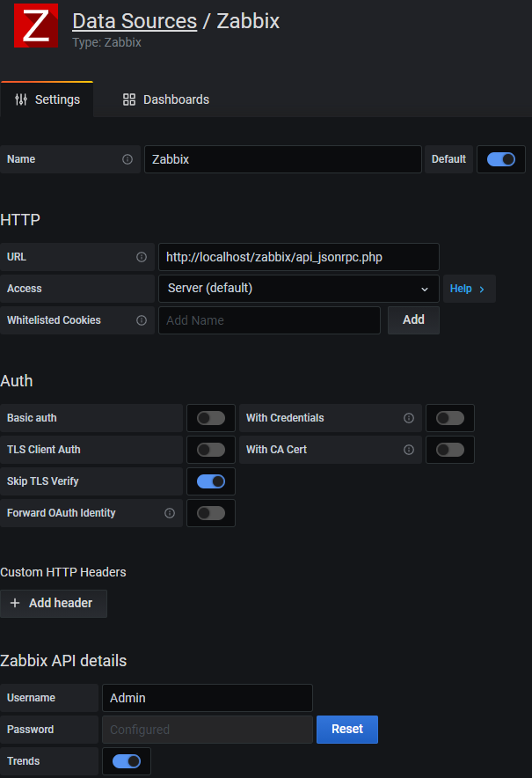Click the Settings tab sliders icon

pos(21,99)
